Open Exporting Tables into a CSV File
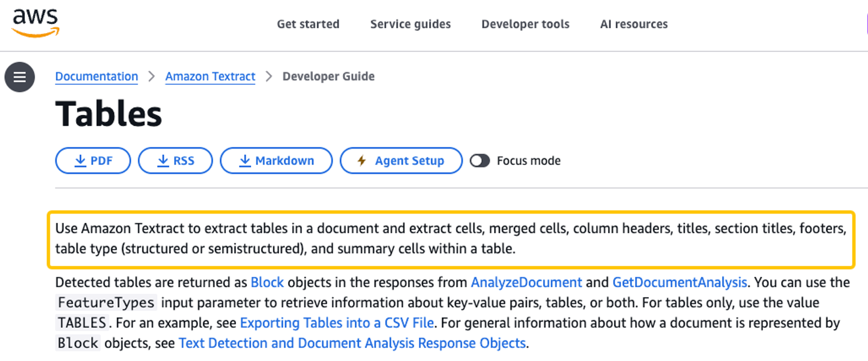 coord(337,323)
